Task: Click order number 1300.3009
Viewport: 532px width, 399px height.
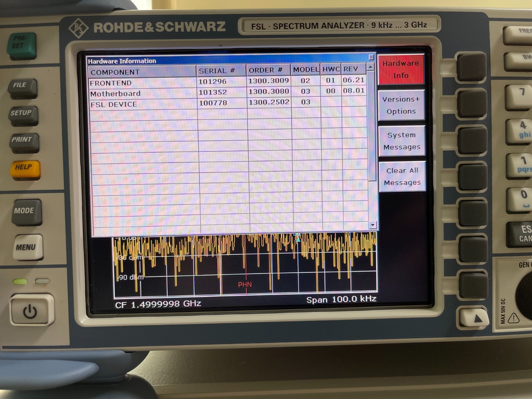Action: coord(268,80)
